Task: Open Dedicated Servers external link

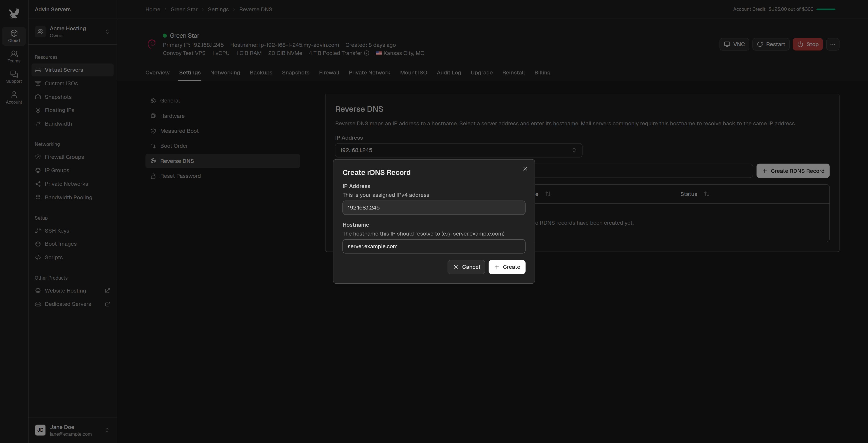Action: pos(72,304)
